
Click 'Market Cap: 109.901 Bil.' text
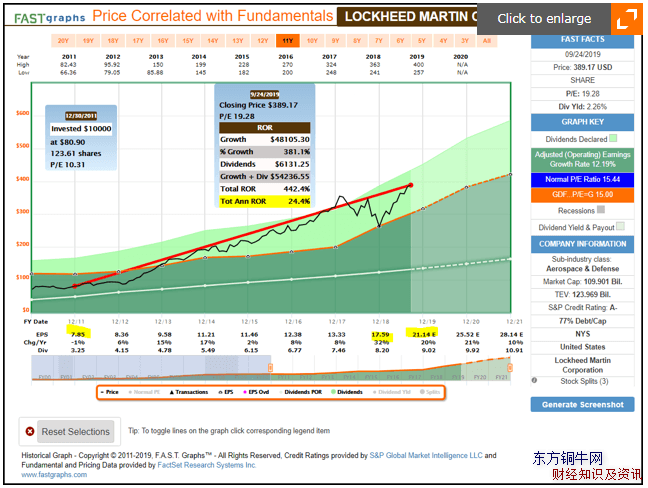tap(582, 282)
